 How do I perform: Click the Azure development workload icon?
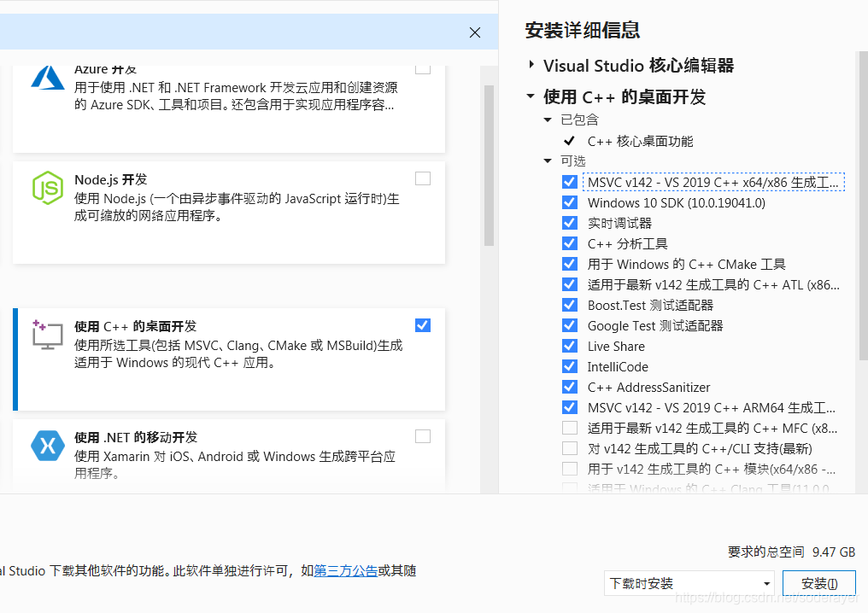pos(48,78)
